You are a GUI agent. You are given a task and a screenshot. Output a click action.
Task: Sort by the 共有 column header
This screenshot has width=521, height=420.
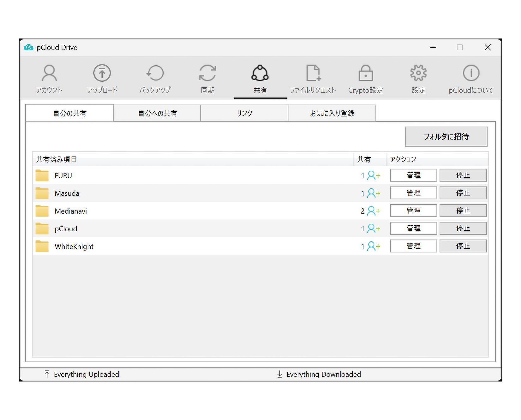coord(370,159)
